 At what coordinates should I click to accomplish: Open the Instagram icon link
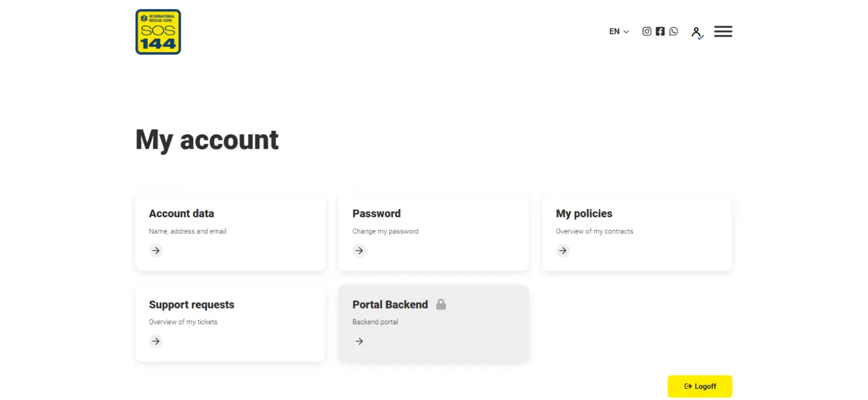coord(647,31)
